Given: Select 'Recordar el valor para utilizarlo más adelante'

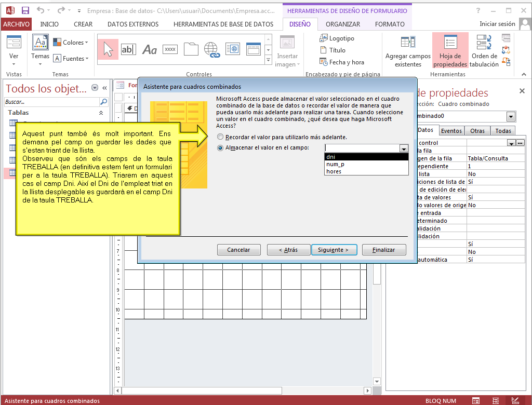Looking at the screenshot, I should [282, 137].
